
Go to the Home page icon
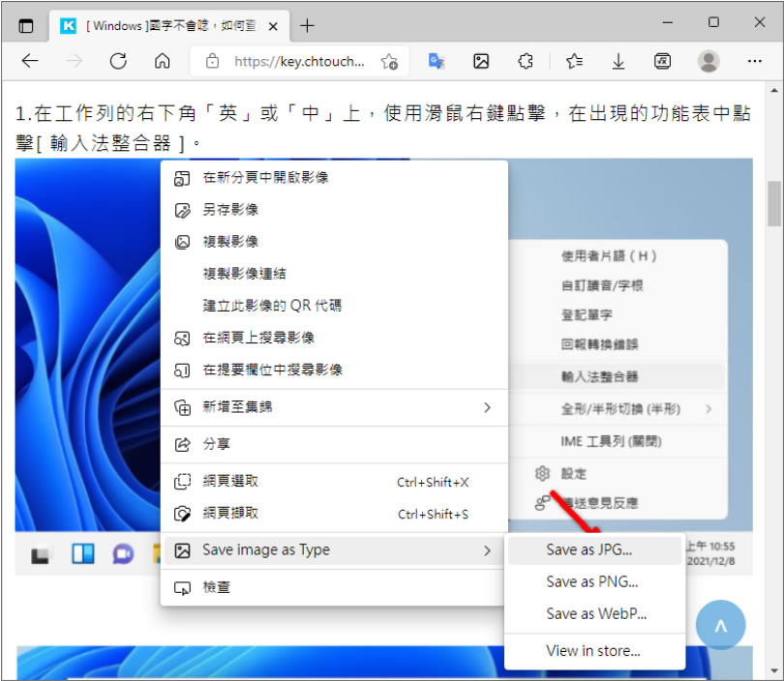click(x=163, y=62)
